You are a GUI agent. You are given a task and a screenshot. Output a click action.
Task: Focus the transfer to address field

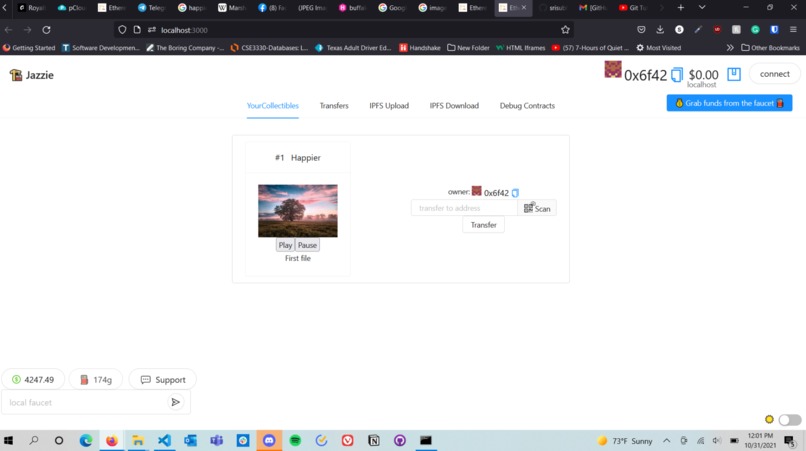[464, 208]
